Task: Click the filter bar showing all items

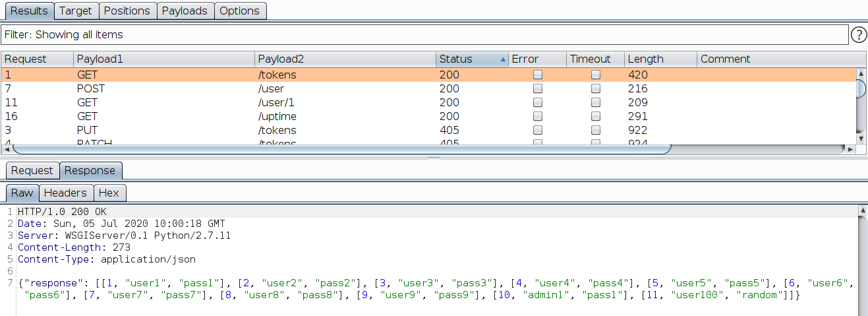Action: pos(424,34)
